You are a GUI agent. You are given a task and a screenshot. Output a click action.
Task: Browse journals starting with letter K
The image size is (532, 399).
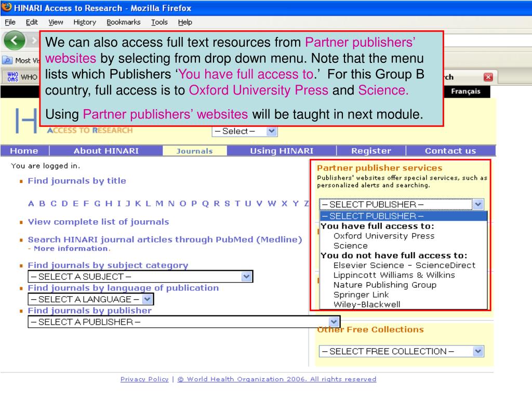(x=138, y=204)
